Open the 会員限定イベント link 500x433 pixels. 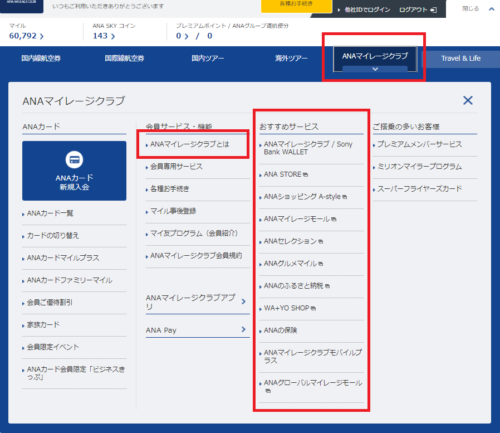[x=53, y=347]
